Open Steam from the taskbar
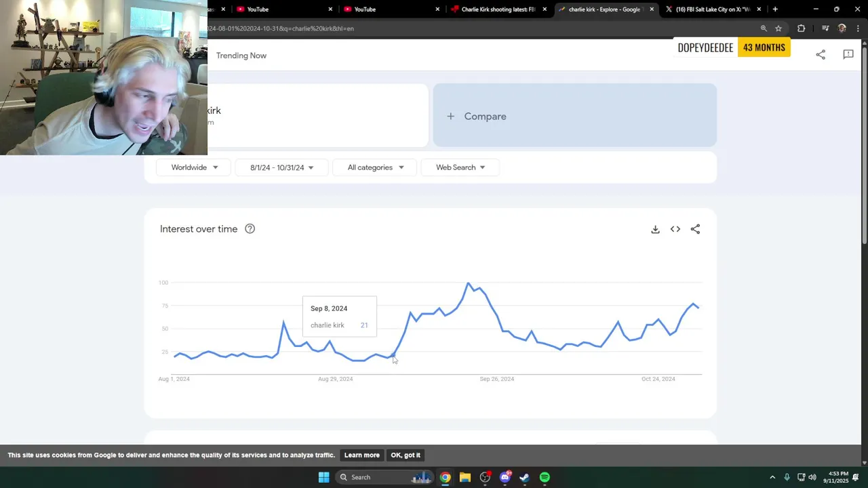The width and height of the screenshot is (868, 488). click(525, 477)
